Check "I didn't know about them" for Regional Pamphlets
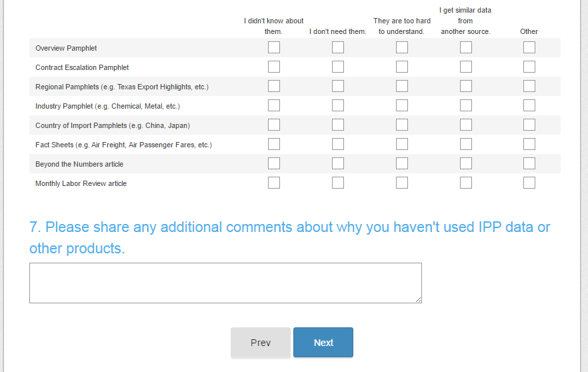The image size is (588, 372). (x=274, y=86)
